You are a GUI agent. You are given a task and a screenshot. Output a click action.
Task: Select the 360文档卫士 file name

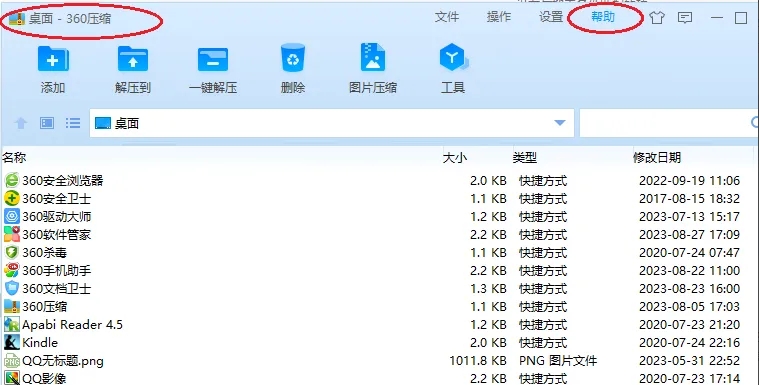pos(57,288)
